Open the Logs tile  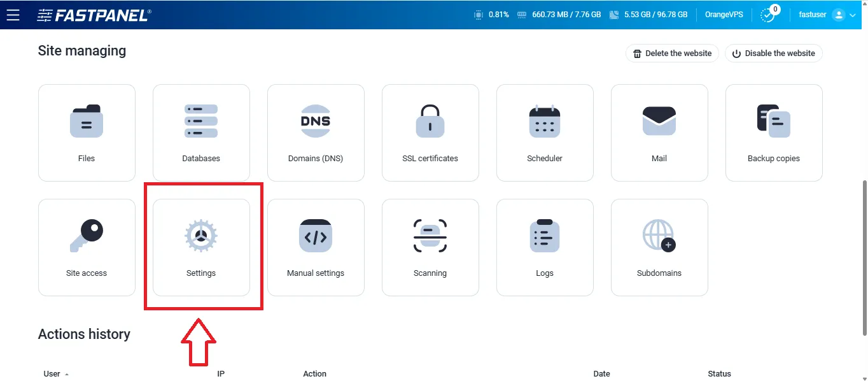coord(545,247)
